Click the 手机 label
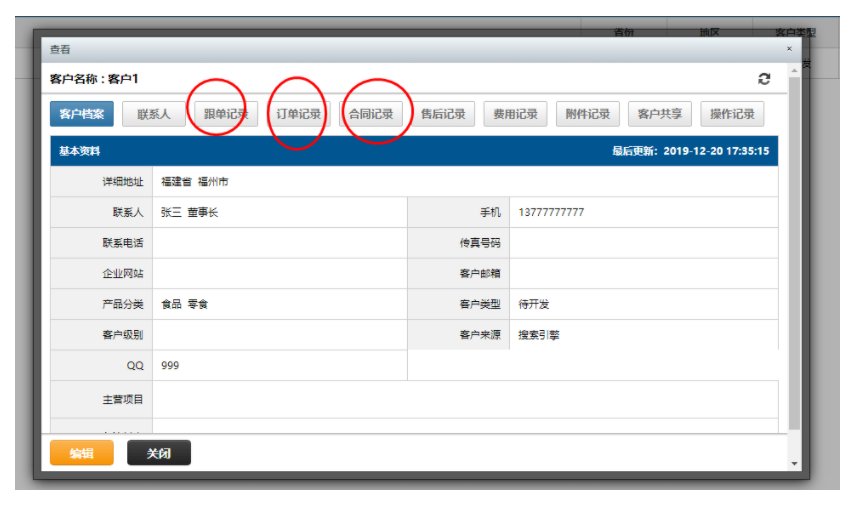The width and height of the screenshot is (861, 506). [490, 212]
